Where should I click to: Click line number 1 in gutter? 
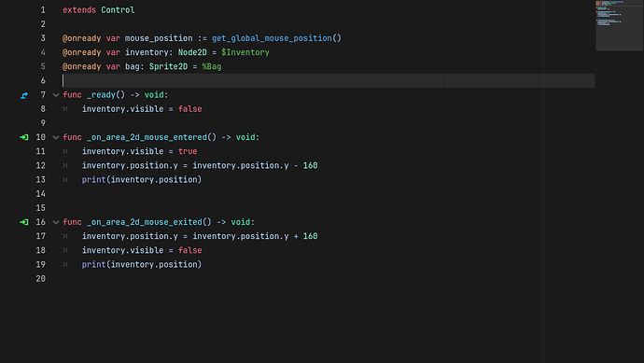click(x=43, y=10)
